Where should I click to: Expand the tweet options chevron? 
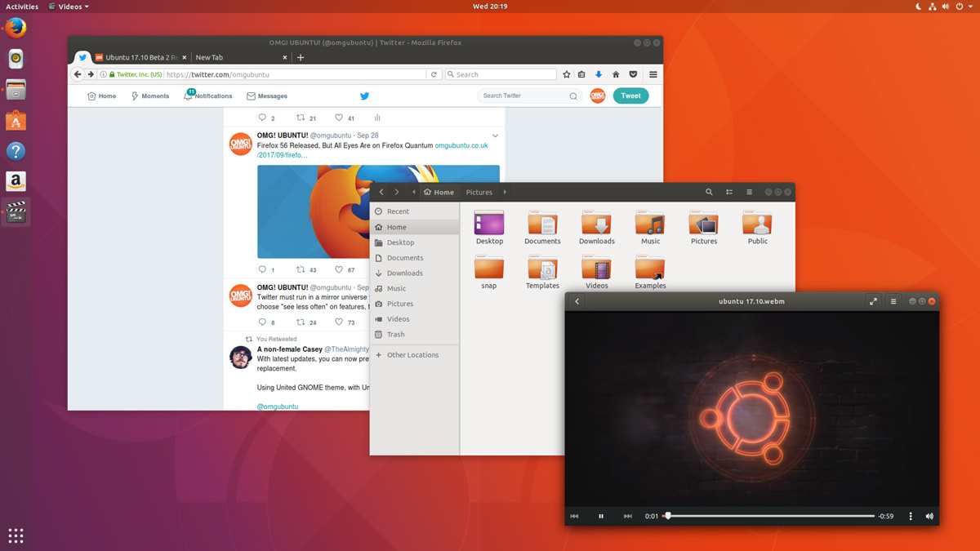coord(495,135)
